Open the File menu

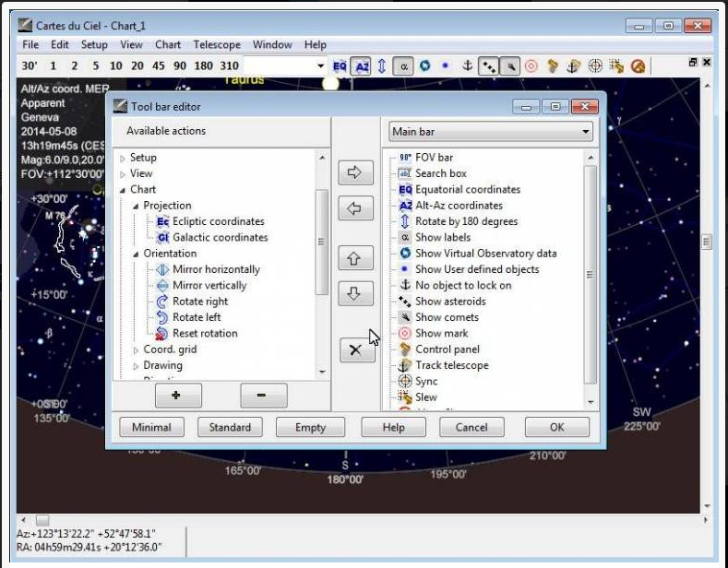coord(30,44)
